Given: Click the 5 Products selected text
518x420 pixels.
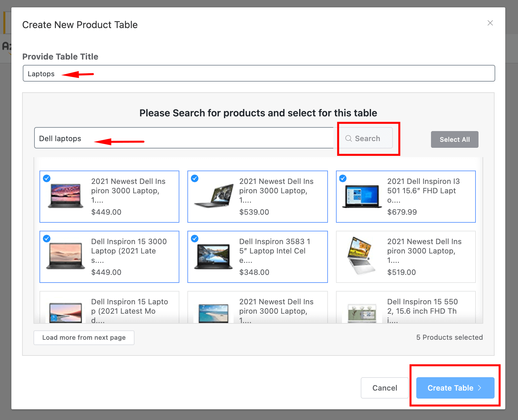Looking at the screenshot, I should [449, 337].
